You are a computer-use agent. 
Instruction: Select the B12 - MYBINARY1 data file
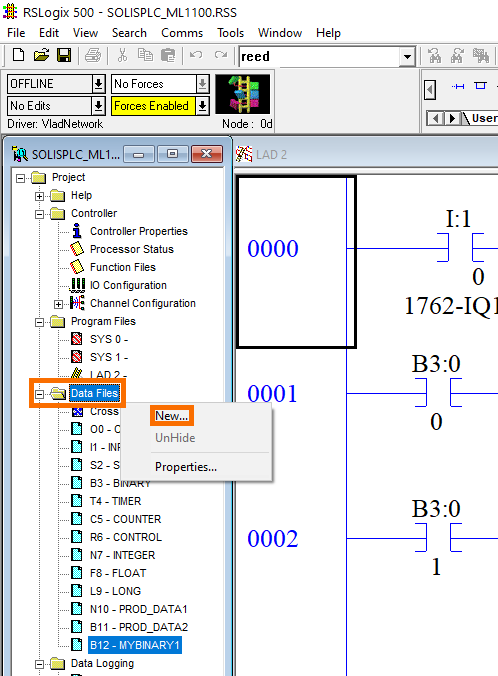(x=135, y=645)
